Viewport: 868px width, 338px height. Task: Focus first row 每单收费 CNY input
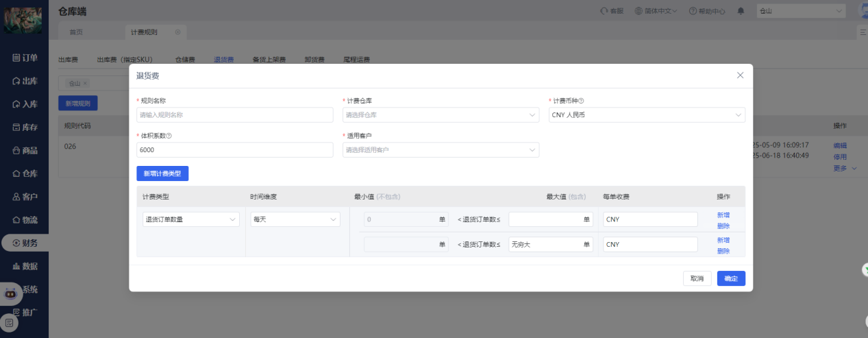click(x=650, y=219)
